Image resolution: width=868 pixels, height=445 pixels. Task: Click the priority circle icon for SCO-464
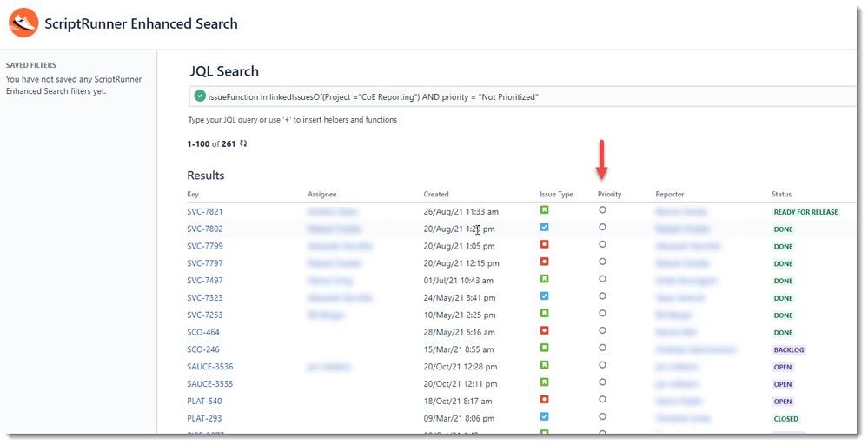602,330
